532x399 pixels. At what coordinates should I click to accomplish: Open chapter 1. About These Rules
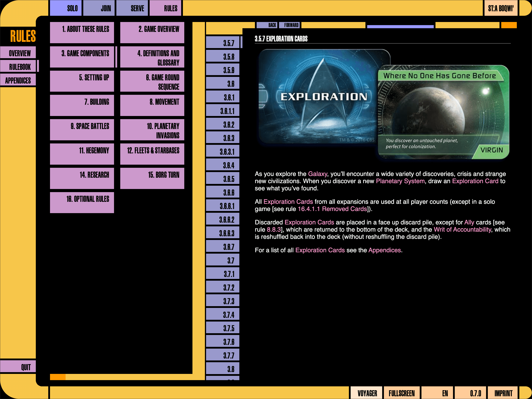click(82, 33)
